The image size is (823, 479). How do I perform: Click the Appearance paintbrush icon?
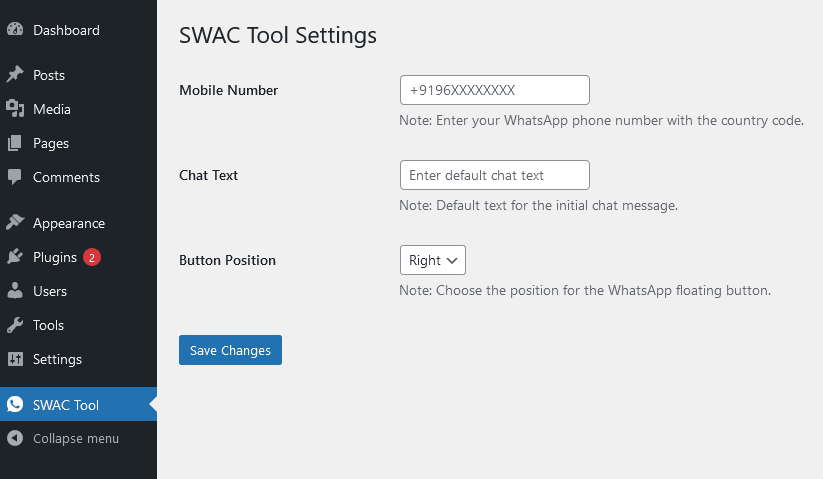(x=15, y=222)
